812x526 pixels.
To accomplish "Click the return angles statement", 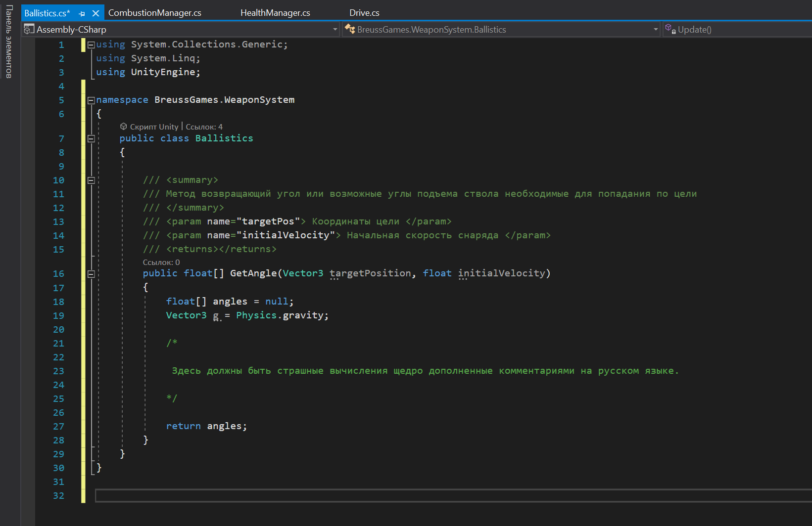I will point(206,426).
